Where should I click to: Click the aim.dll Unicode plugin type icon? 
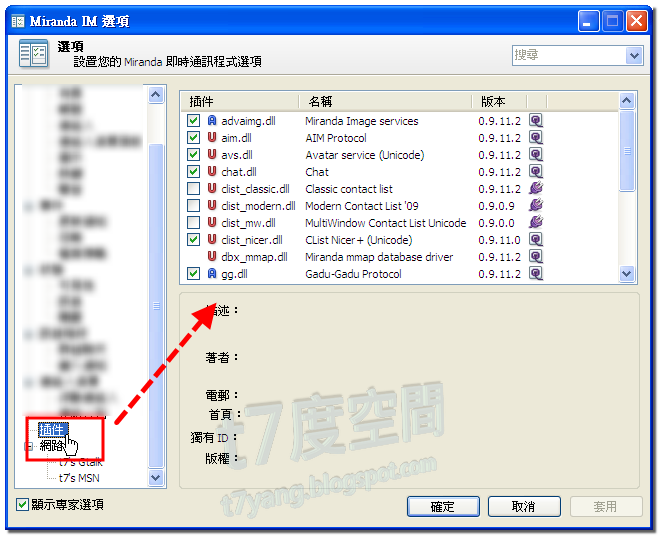pos(212,137)
